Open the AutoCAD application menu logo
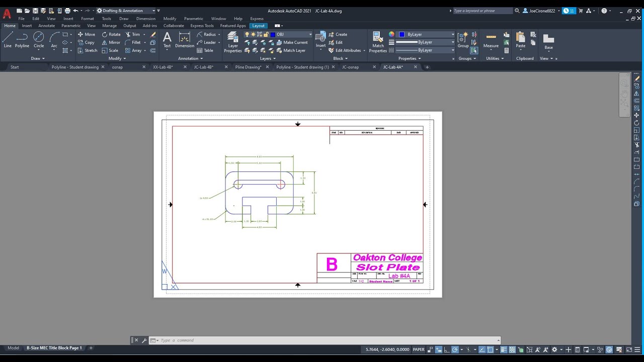 click(x=7, y=14)
